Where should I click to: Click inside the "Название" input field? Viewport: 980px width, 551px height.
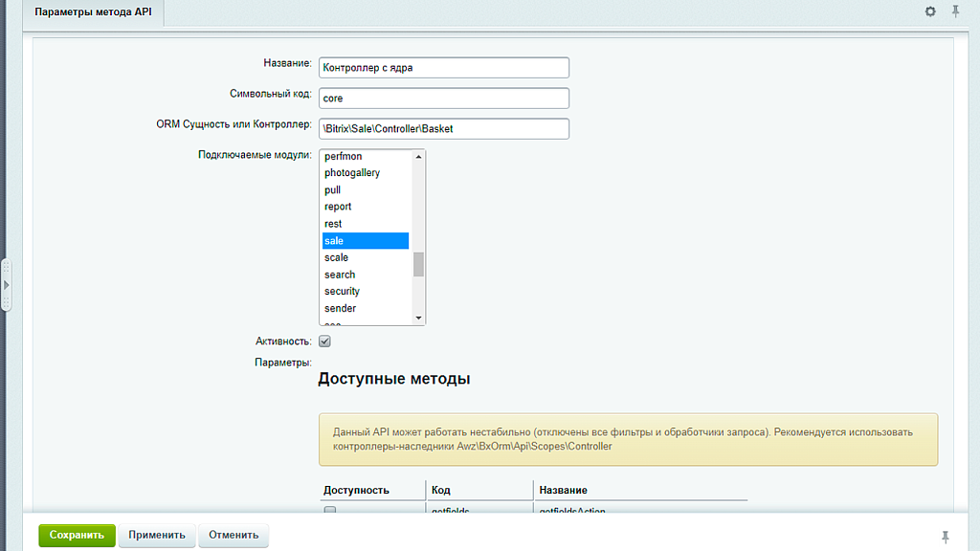coord(443,67)
